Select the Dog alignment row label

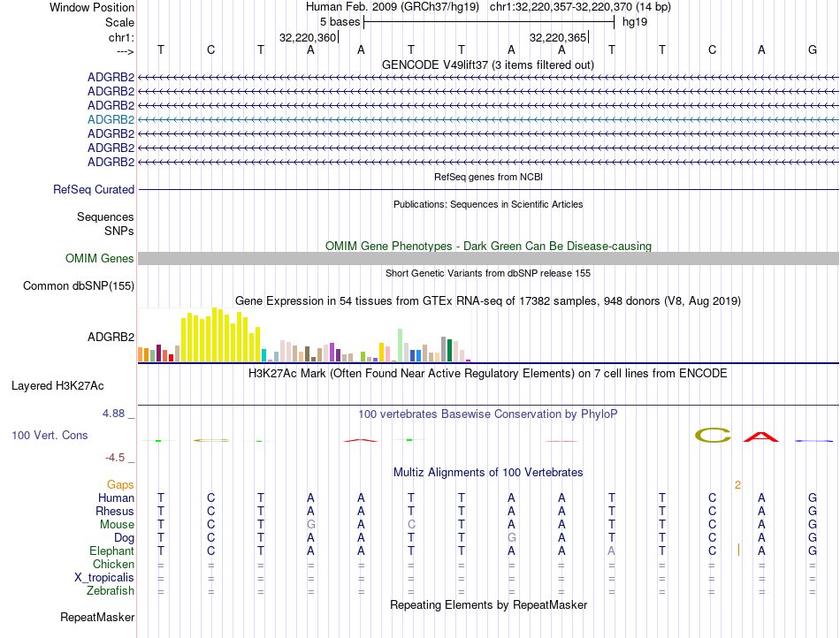(x=124, y=538)
